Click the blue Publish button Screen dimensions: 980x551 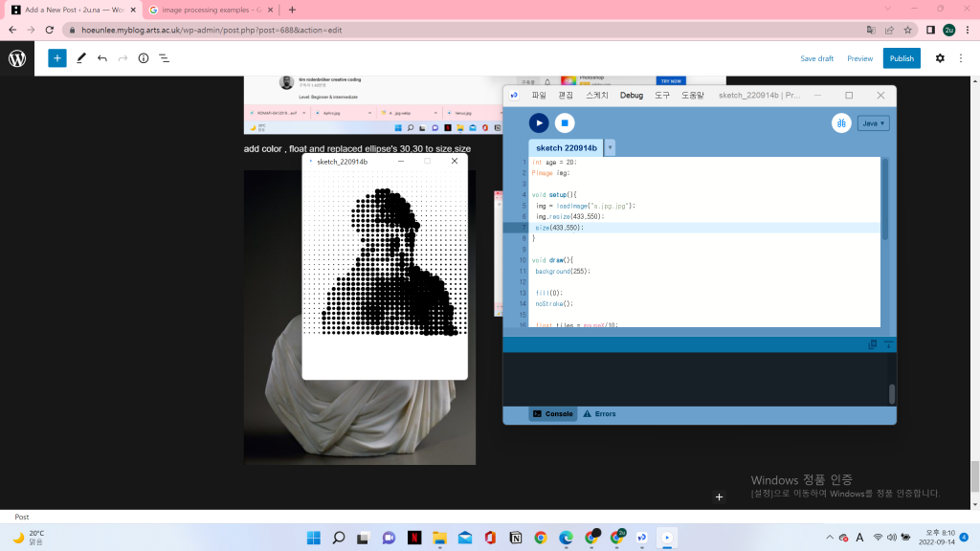[902, 58]
